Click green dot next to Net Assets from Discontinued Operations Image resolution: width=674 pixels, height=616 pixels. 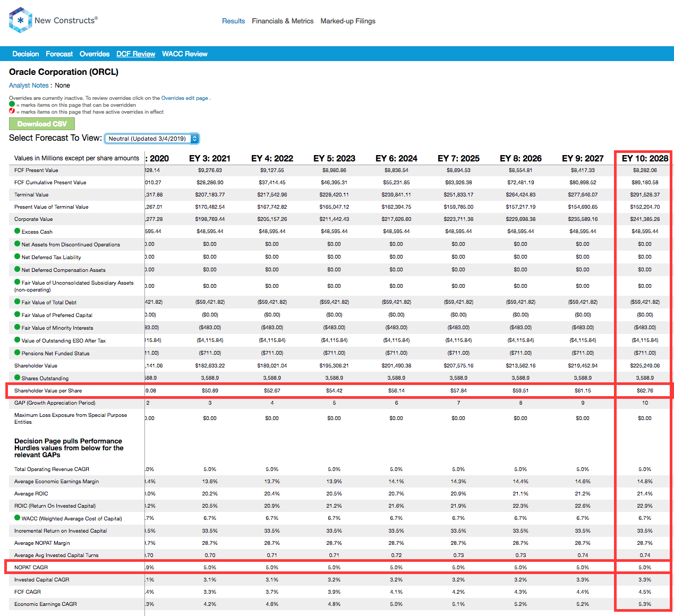coord(18,244)
